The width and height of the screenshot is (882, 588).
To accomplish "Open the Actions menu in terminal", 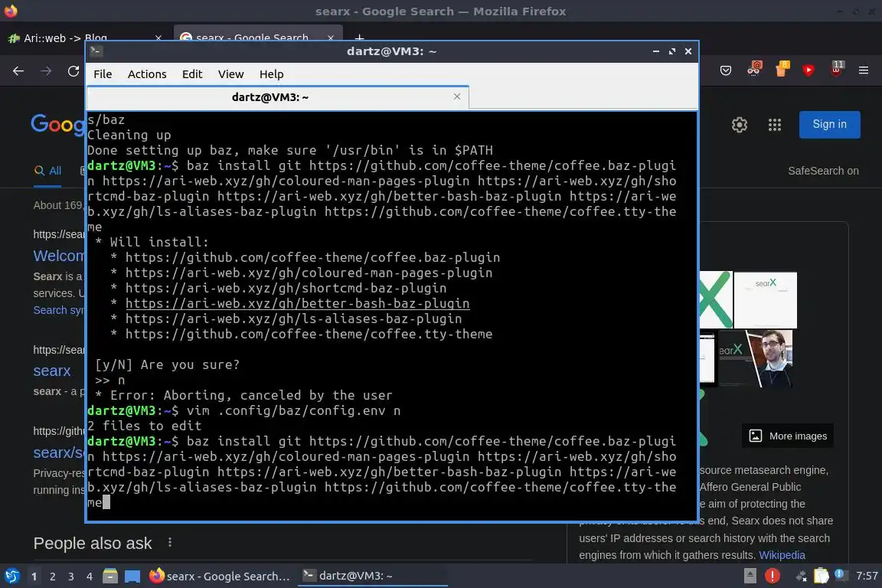I will [x=147, y=73].
